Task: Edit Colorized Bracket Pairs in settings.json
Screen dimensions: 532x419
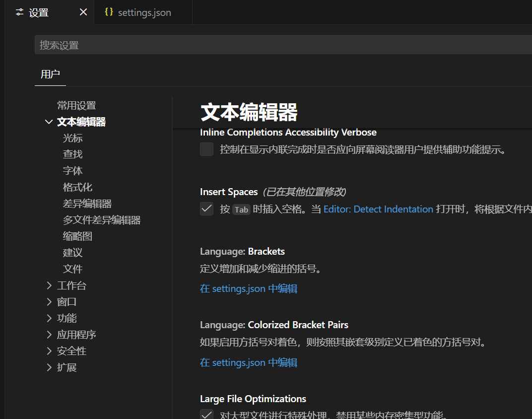Action: pos(248,362)
